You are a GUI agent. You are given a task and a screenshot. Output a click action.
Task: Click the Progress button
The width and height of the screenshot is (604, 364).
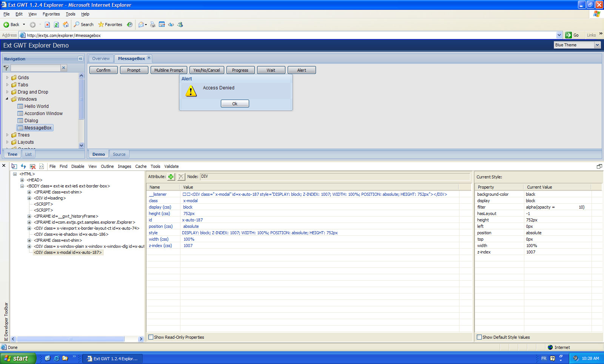[240, 70]
